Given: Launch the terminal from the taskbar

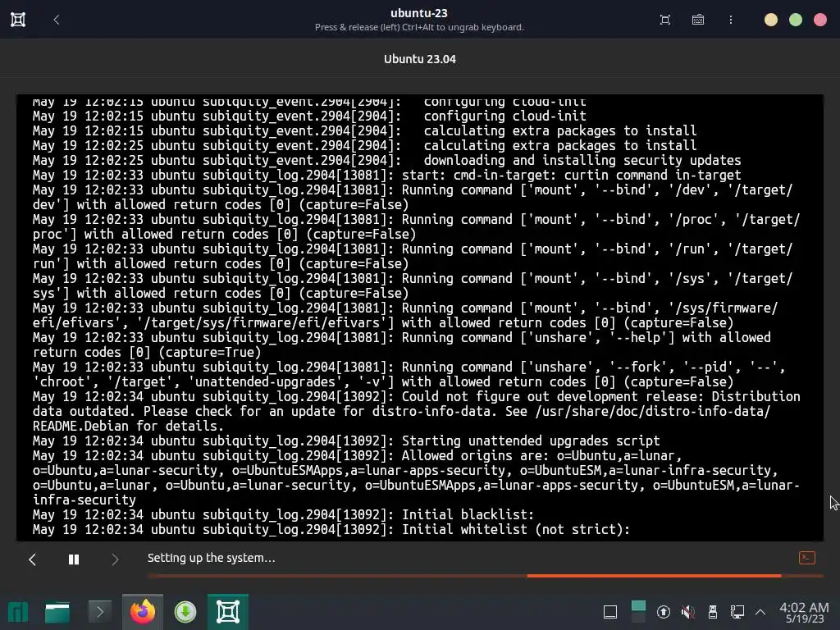Looking at the screenshot, I should pyautogui.click(x=99, y=612).
